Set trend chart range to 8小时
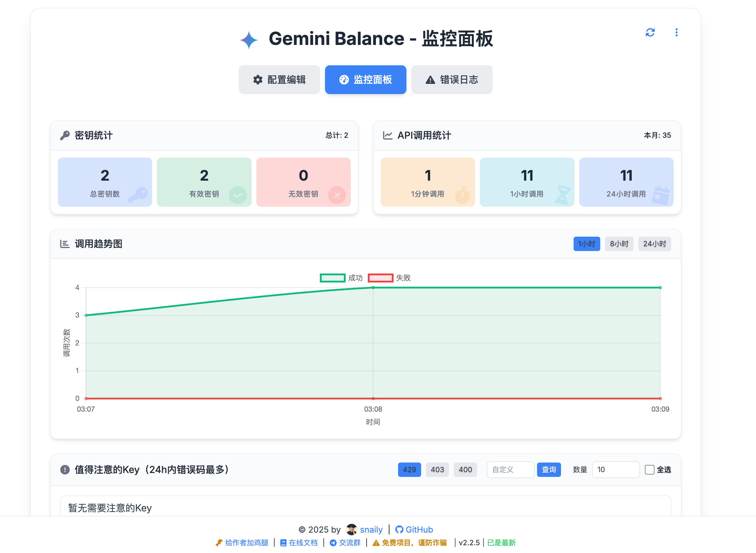The height and width of the screenshot is (553, 756). [619, 244]
